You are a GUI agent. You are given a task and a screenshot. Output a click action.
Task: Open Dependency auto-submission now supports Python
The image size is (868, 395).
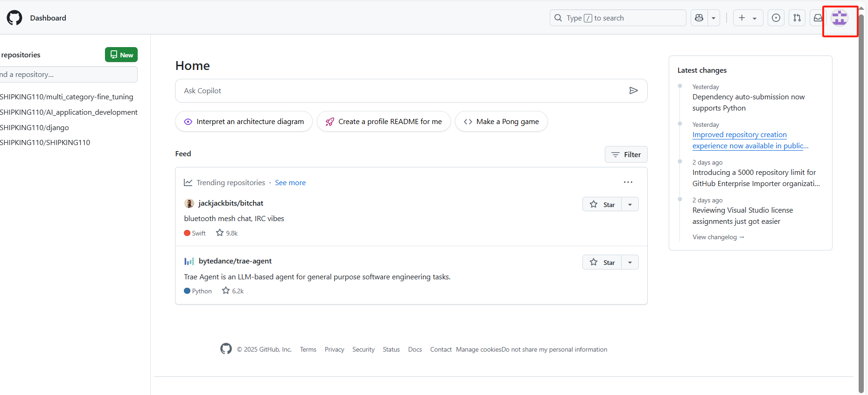(749, 102)
